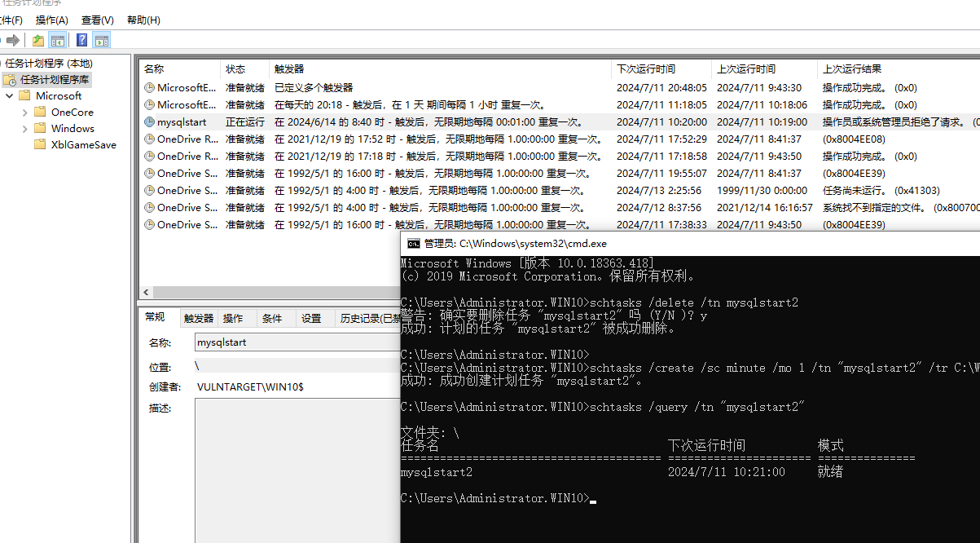
Task: Switch to the 操作 tab in details
Action: [233, 319]
